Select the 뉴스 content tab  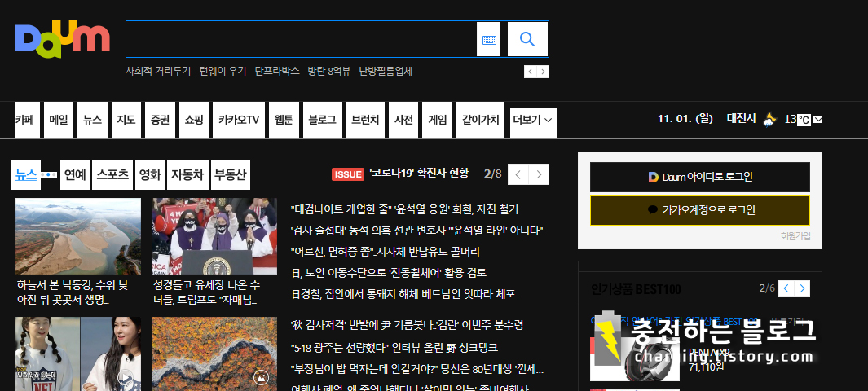coord(26,175)
